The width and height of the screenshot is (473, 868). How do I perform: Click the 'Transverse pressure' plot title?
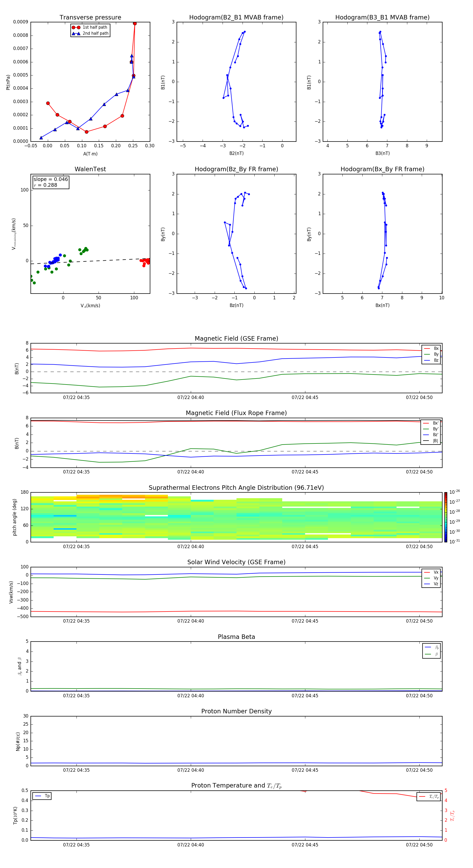click(90, 18)
